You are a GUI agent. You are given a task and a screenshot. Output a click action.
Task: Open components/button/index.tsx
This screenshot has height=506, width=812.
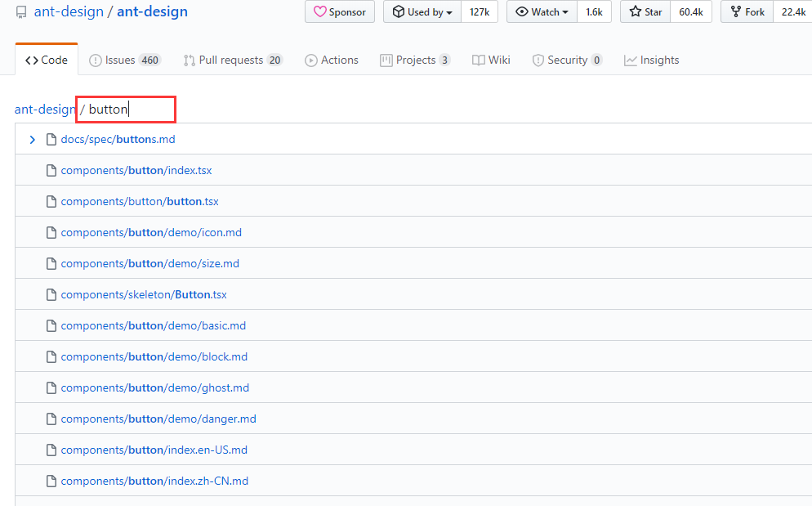[136, 171]
